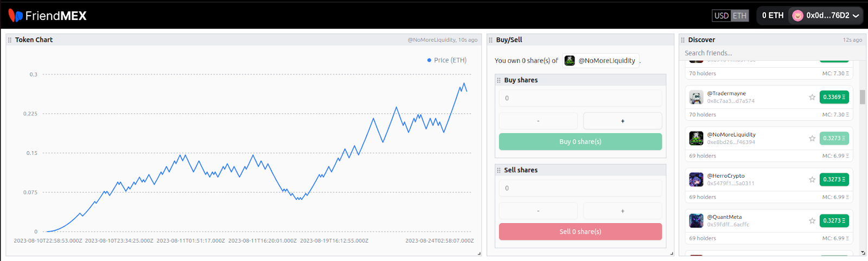This screenshot has width=868, height=261.
Task: Click the red Sell 0 share(s) button
Action: 580,232
